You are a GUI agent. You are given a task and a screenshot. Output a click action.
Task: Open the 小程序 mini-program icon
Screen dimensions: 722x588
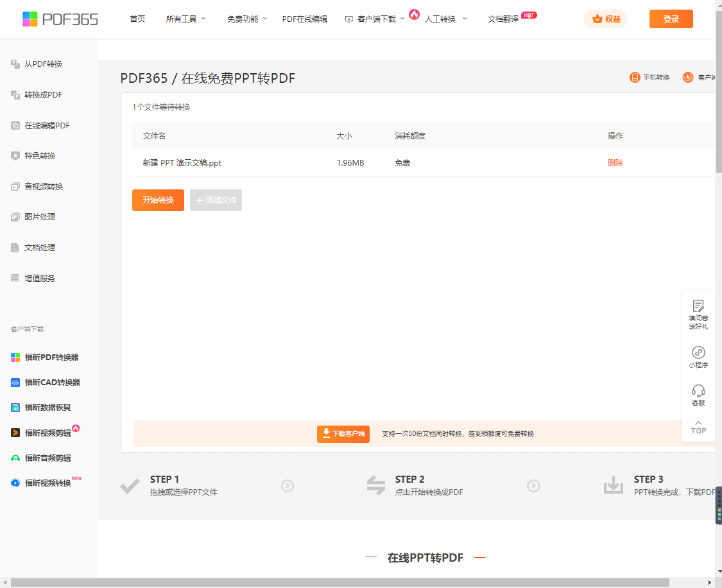point(698,352)
